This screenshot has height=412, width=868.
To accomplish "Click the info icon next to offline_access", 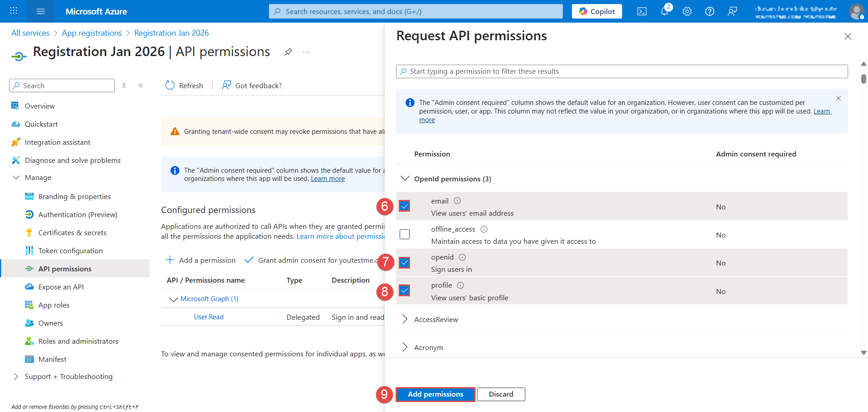I will coord(484,229).
